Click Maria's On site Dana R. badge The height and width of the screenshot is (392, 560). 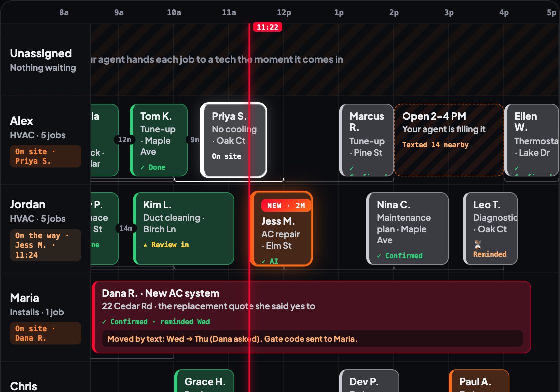tap(46, 333)
